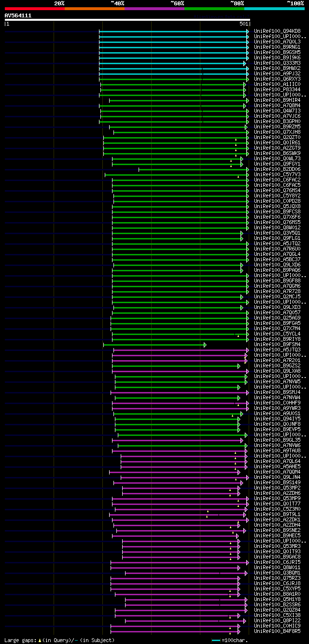Click the short green alignment bar for B9FSM4
Screen dimensions: 309x644
pos(154,345)
